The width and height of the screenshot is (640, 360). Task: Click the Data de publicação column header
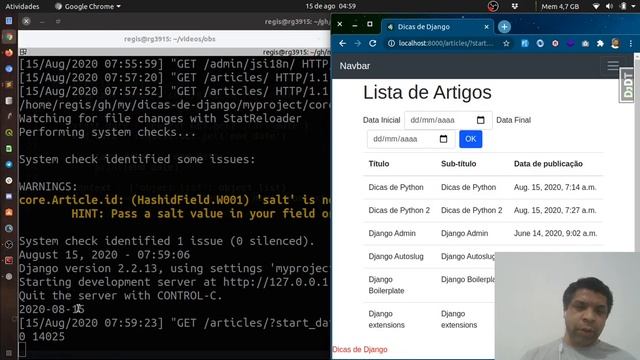pos(548,164)
